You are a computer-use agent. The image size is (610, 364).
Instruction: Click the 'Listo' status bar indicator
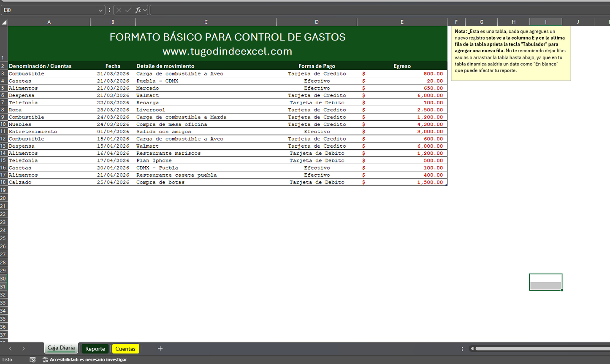pyautogui.click(x=7, y=360)
